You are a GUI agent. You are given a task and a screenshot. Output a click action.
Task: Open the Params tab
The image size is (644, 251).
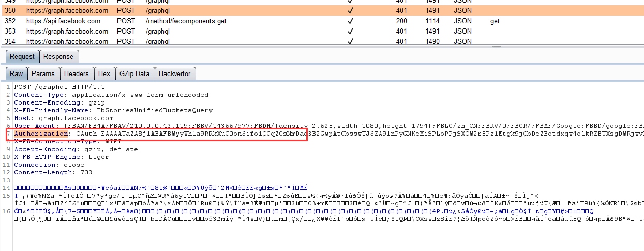coord(43,74)
